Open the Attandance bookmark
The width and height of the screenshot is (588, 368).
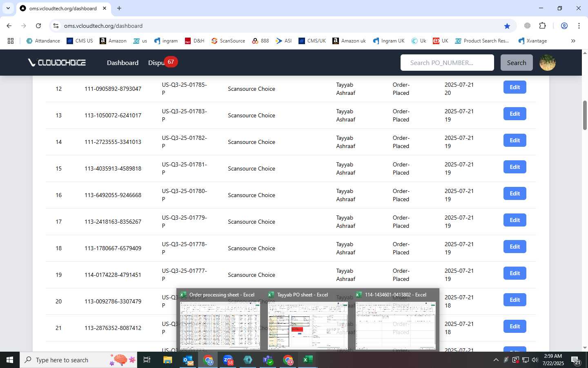(43, 41)
